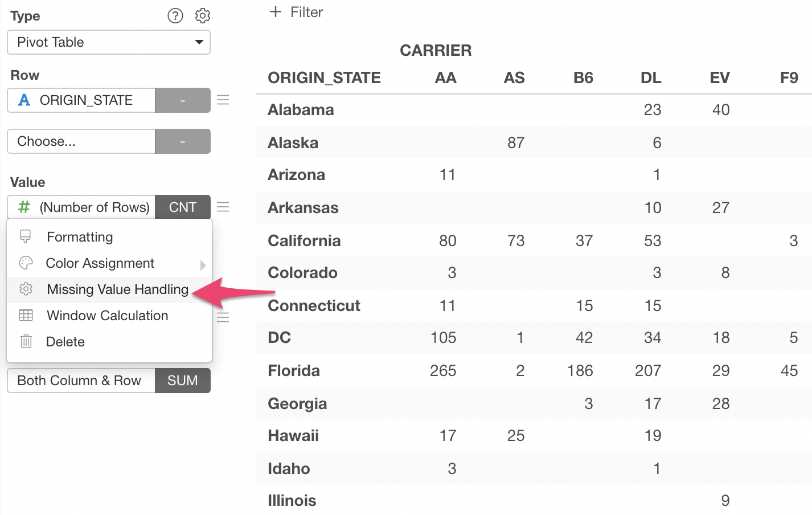The height and width of the screenshot is (515, 812).
Task: Click the trash icon for Delete
Action: click(x=26, y=341)
